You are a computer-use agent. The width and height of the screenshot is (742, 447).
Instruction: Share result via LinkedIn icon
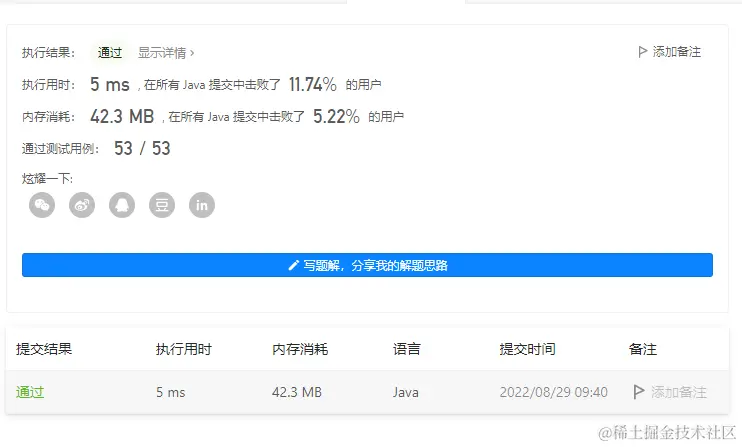[x=202, y=205]
